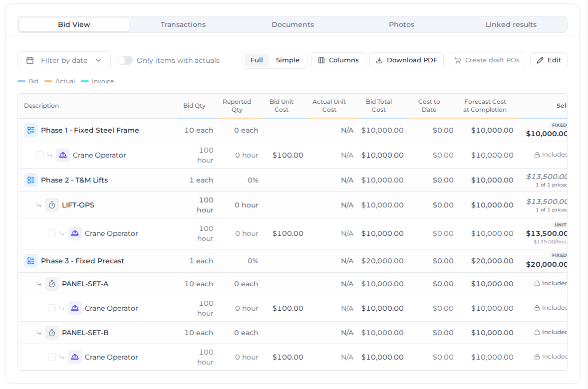Click the shopping cart icon on Create draft POs
The height and width of the screenshot is (389, 588).
click(458, 60)
